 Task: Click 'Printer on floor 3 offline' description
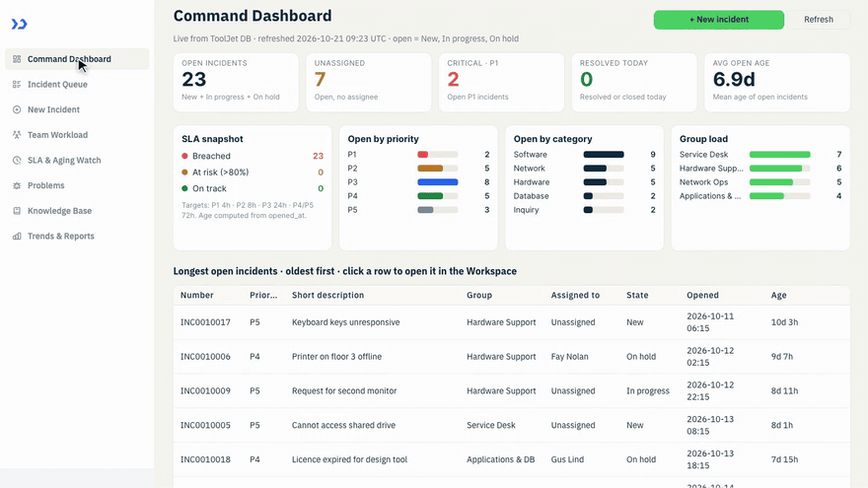click(x=336, y=356)
